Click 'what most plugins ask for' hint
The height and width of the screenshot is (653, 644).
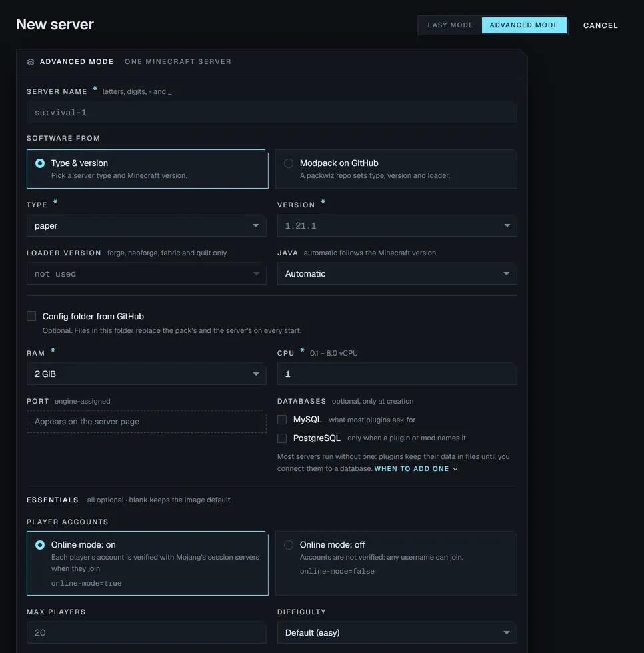pyautogui.click(x=372, y=420)
